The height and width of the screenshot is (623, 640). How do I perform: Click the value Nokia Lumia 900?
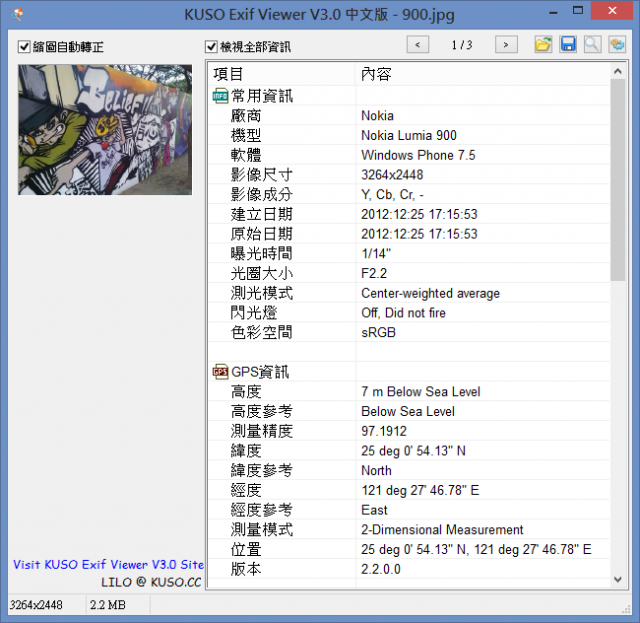[x=409, y=136]
